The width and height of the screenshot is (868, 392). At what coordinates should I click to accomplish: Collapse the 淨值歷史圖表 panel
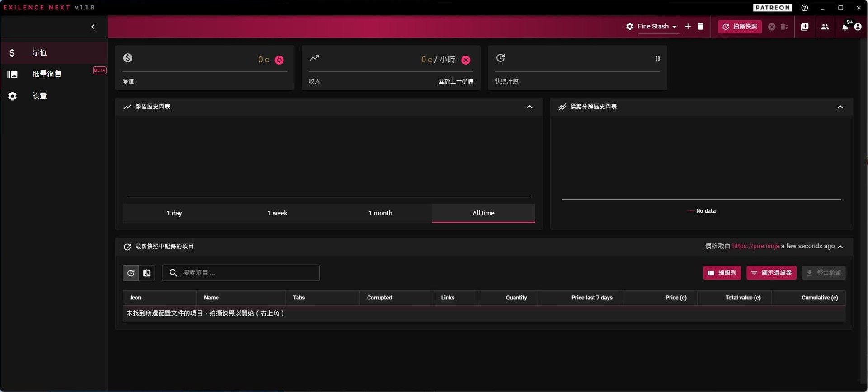tap(529, 107)
